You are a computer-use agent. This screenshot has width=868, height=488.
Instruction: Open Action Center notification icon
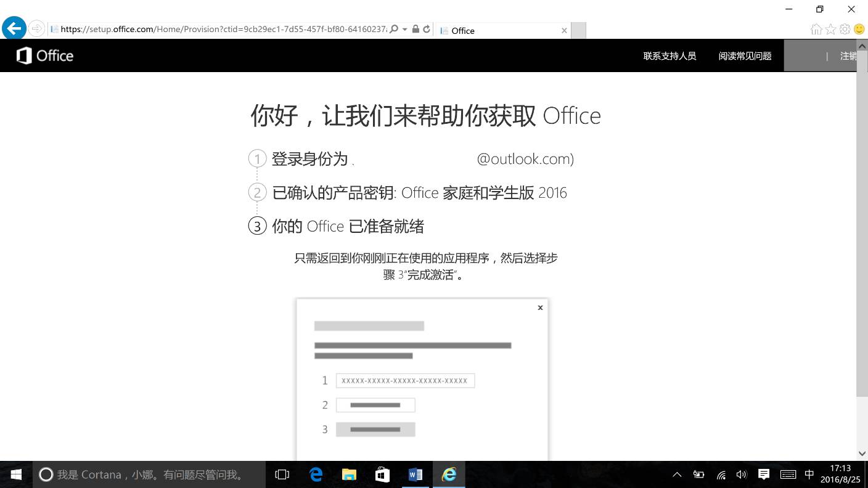[x=763, y=474]
